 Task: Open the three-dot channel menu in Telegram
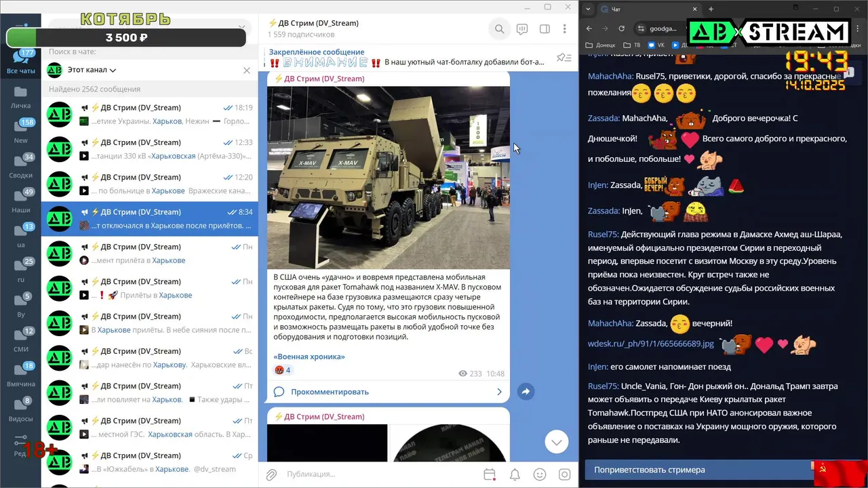click(564, 29)
